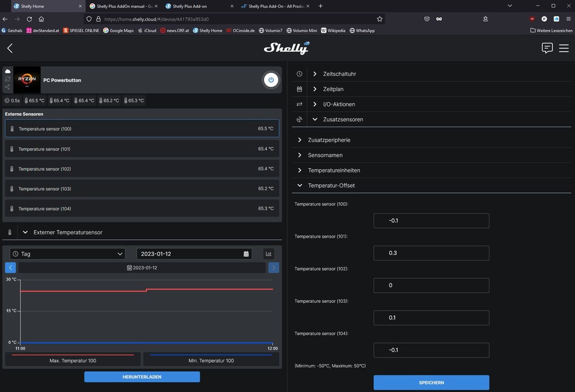Select Temperature sensor (104) row

click(x=142, y=208)
